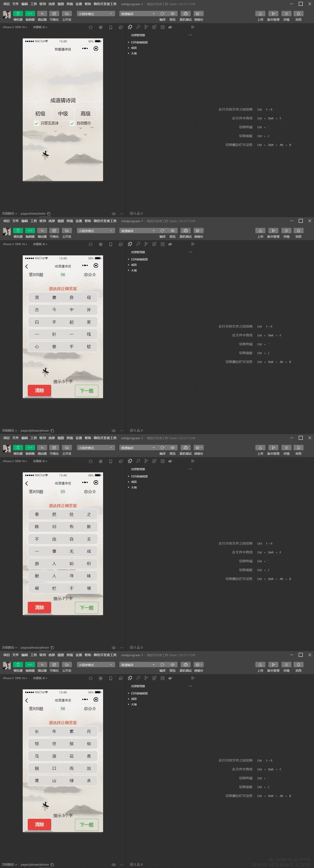Open 云开发 in the 我爱猜诗词 window
The width and height of the screenshot is (314, 868).
[x=67, y=14]
